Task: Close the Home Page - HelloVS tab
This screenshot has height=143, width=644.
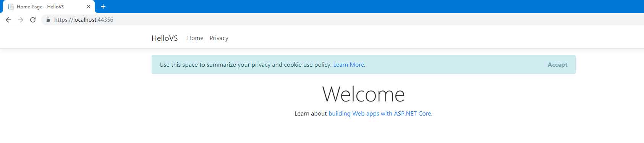Action: (x=89, y=6)
